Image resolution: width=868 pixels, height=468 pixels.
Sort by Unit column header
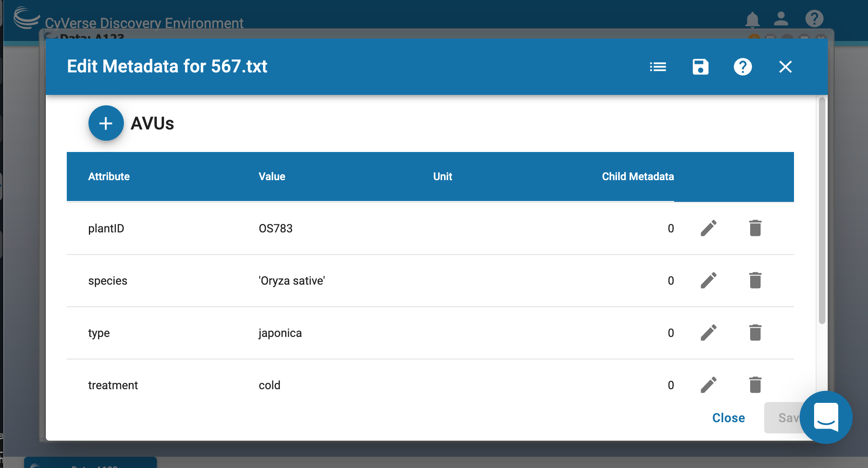pos(442,177)
